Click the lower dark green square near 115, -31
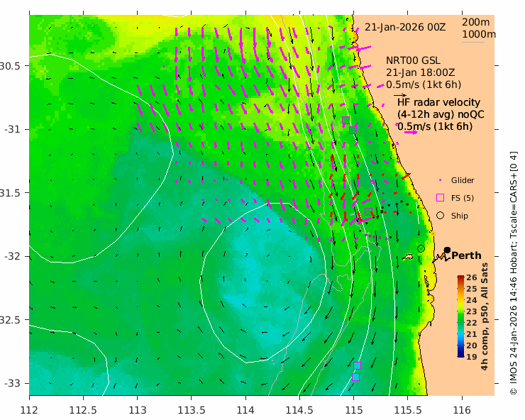Image resolution: width=525 pixels, height=420 pixels. (353, 130)
